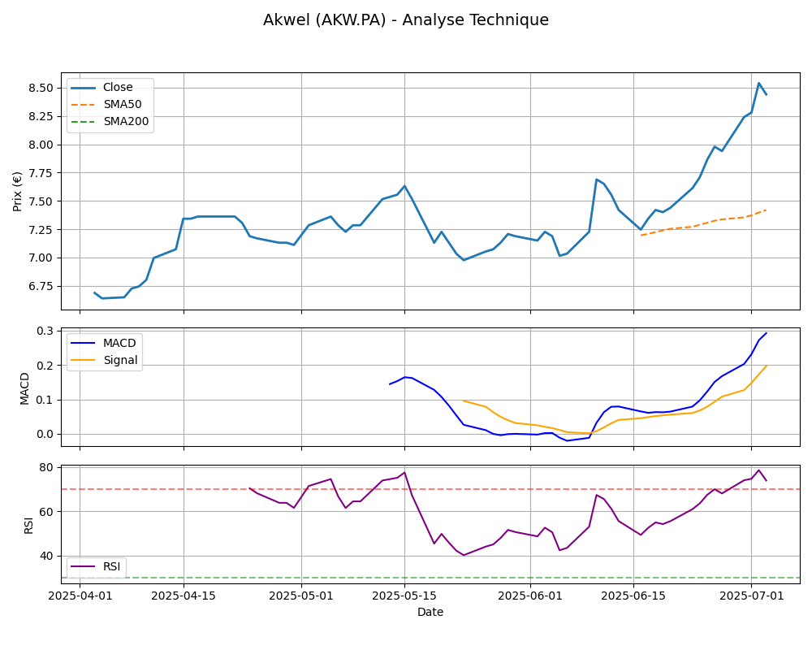Click the 7.50 price tick label
812x650 pixels.
pos(41,201)
